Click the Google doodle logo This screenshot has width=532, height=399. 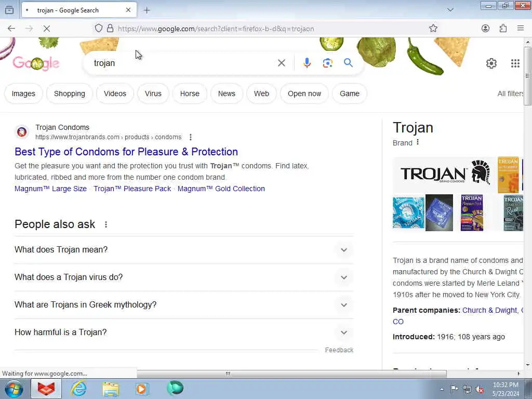36,63
